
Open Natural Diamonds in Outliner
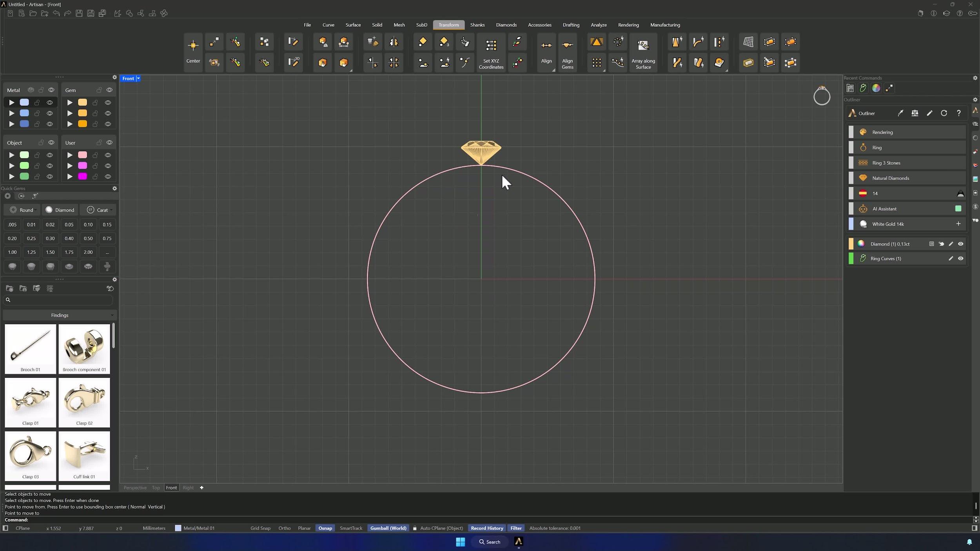(907, 178)
